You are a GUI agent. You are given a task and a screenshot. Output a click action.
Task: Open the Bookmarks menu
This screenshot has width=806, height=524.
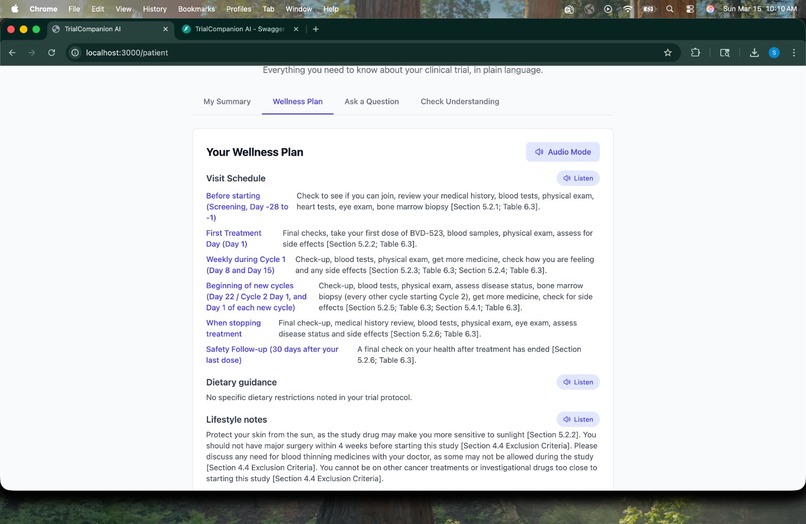pos(196,9)
